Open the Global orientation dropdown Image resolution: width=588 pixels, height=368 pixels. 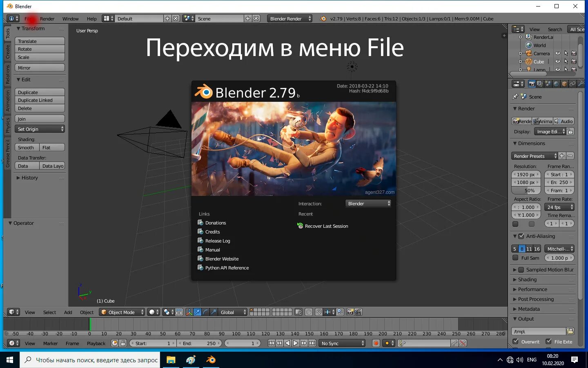point(233,312)
